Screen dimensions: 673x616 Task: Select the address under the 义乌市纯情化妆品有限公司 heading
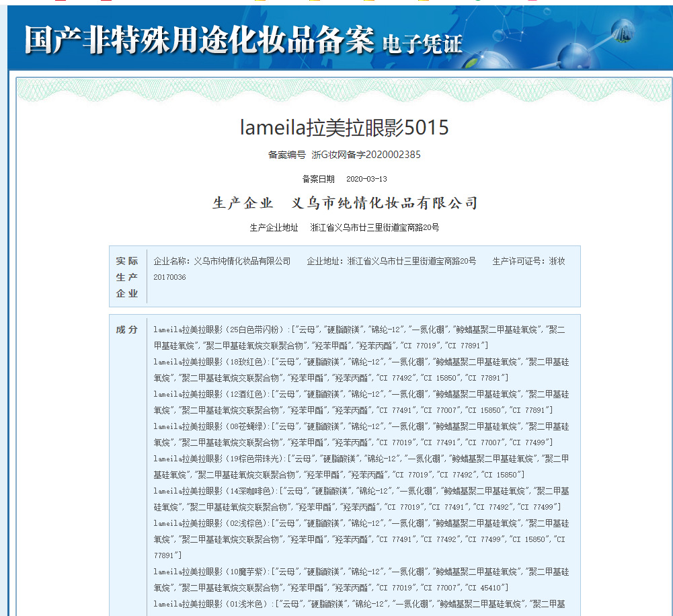tap(374, 227)
